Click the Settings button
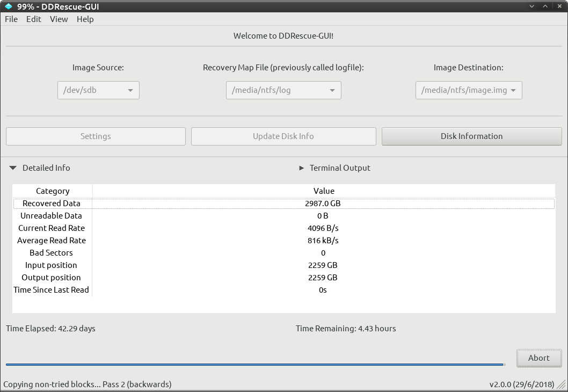Image resolution: width=568 pixels, height=392 pixels. point(96,136)
